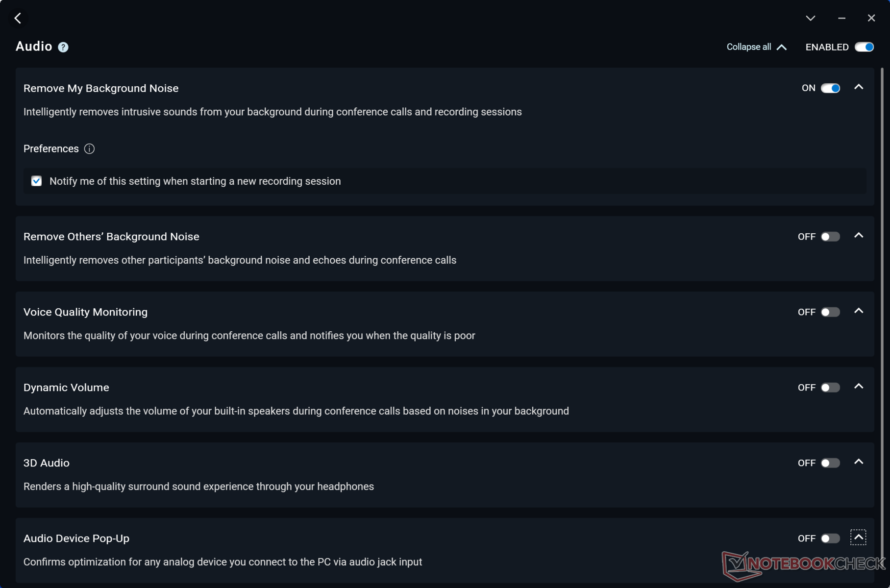Image resolution: width=890 pixels, height=588 pixels.
Task: Turn on Dynamic Volume
Action: (830, 388)
